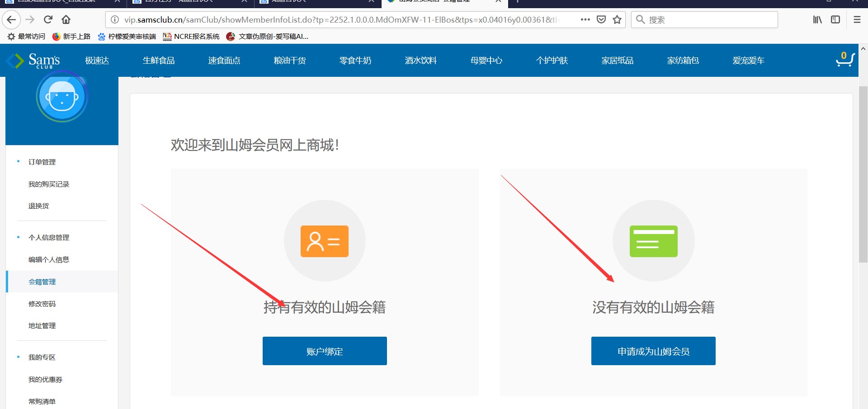The image size is (868, 409).
Task: Open the Firefox hamburger menu
Action: coord(857,19)
